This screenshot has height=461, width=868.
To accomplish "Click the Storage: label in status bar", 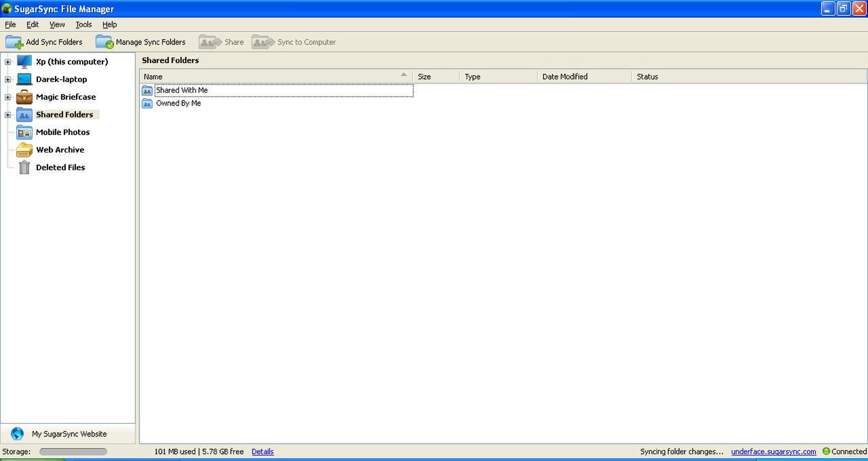I will (16, 452).
